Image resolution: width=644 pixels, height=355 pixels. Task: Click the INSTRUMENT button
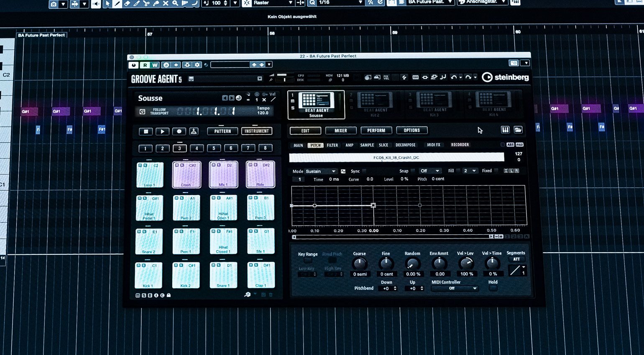pos(257,131)
